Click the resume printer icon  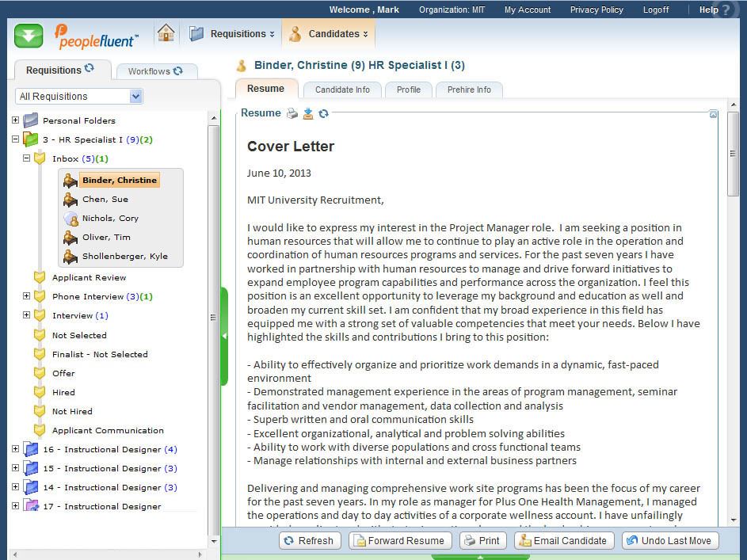coord(292,113)
